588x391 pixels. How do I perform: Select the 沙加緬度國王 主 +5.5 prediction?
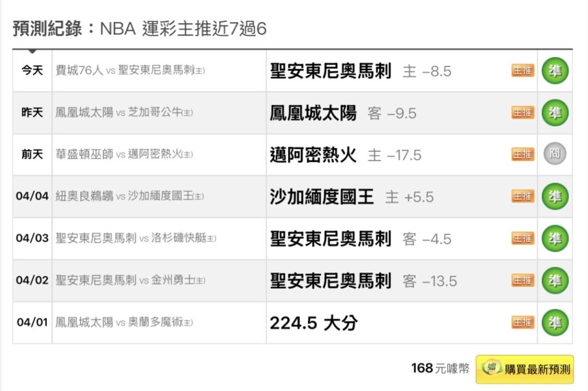point(351,197)
